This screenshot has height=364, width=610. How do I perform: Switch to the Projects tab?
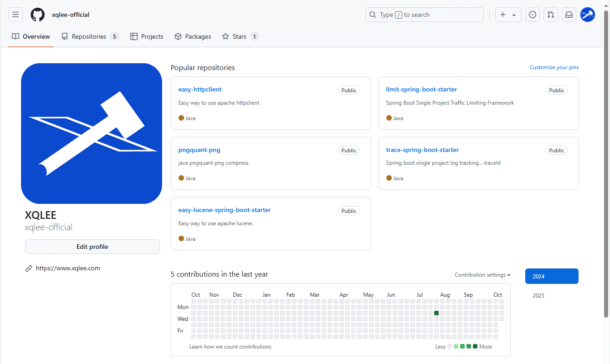tap(147, 36)
